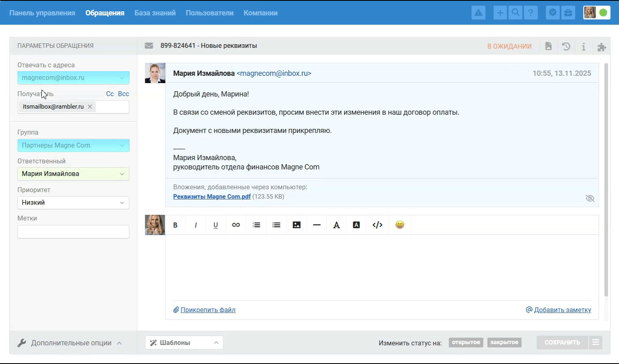Click the Bold formatting icon
The height and width of the screenshot is (364, 619).
pyautogui.click(x=175, y=225)
